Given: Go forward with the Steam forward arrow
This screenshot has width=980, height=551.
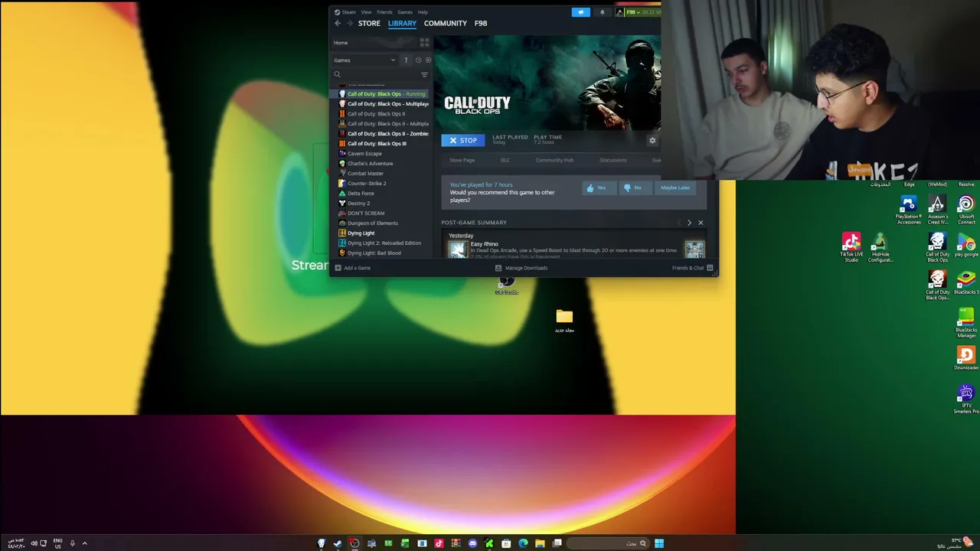Looking at the screenshot, I should 350,23.
